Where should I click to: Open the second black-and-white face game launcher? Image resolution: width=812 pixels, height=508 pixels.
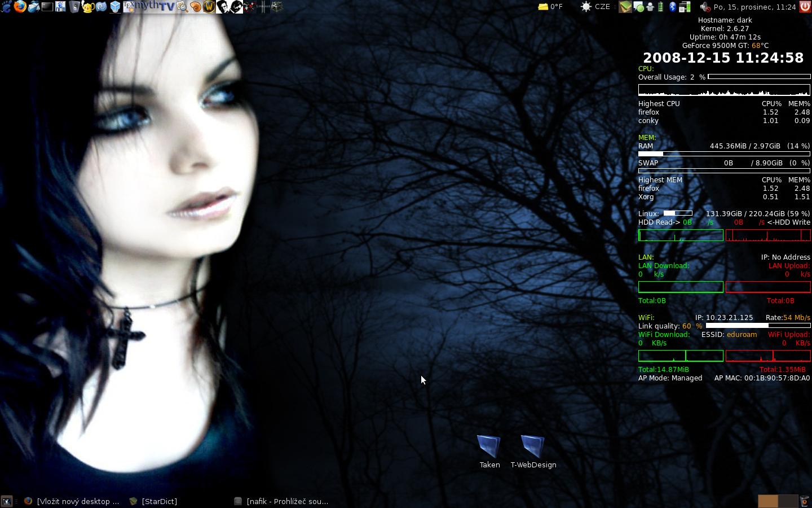[237, 7]
